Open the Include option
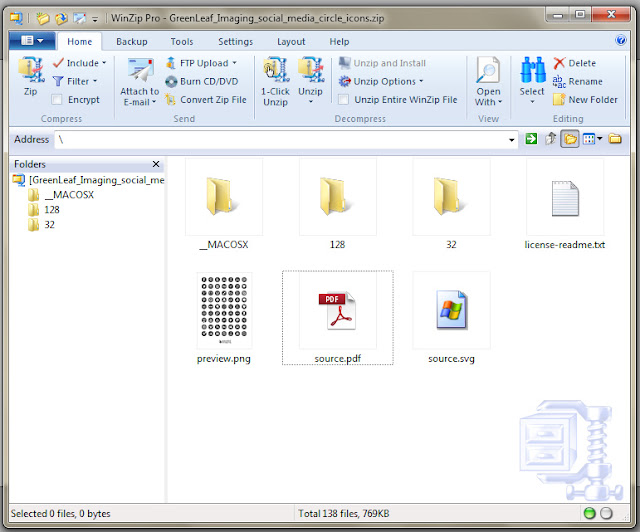 pyautogui.click(x=80, y=63)
